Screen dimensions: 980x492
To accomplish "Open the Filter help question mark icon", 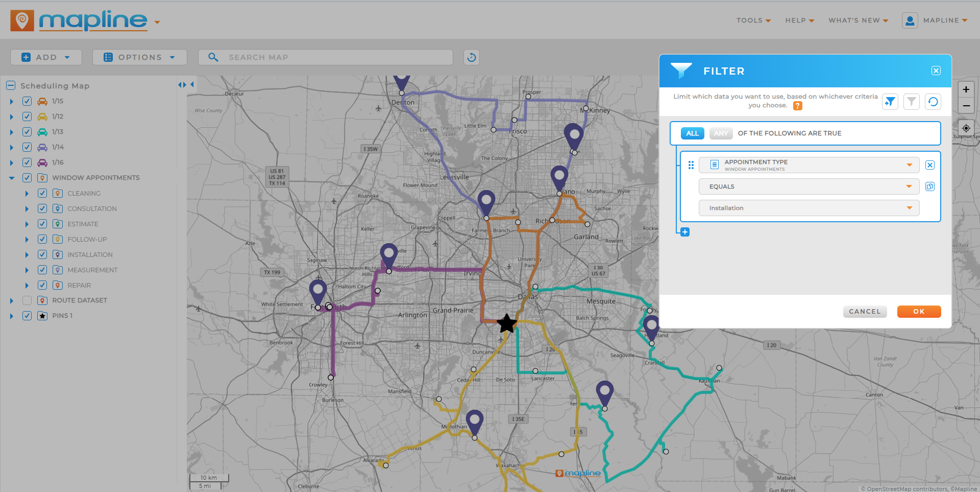I will click(x=797, y=106).
